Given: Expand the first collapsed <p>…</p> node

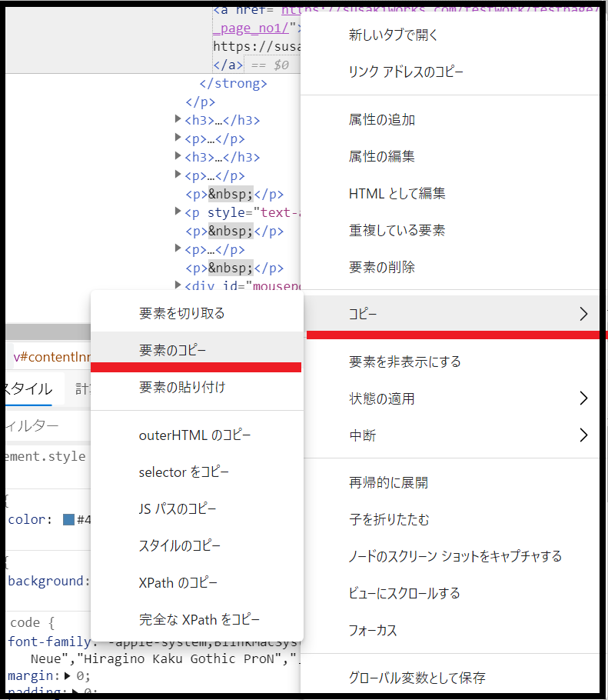Looking at the screenshot, I should coord(178,138).
